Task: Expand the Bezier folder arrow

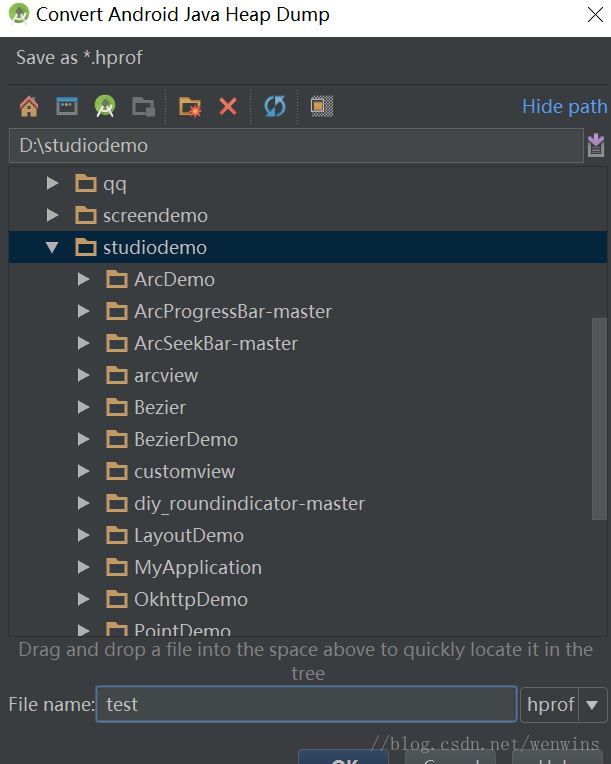Action: point(83,407)
